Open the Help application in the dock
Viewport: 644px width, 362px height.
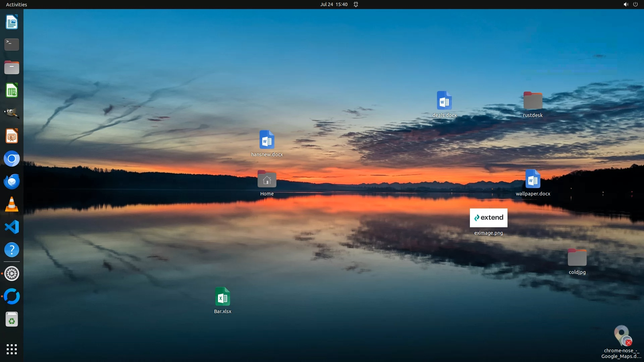[x=12, y=250]
